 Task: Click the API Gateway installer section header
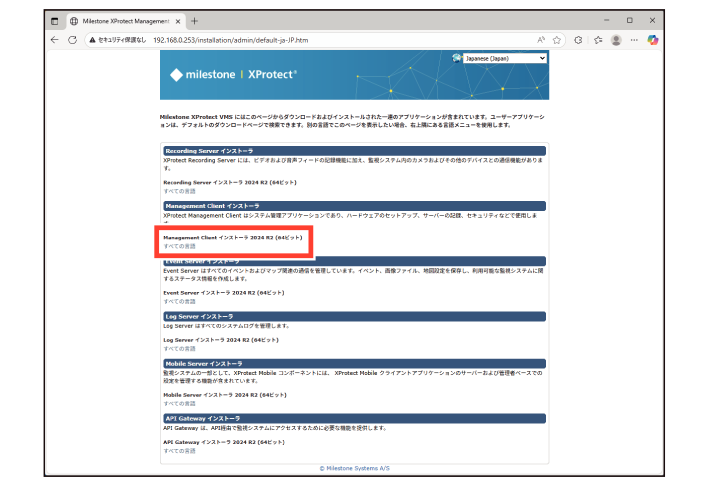(x=354, y=419)
